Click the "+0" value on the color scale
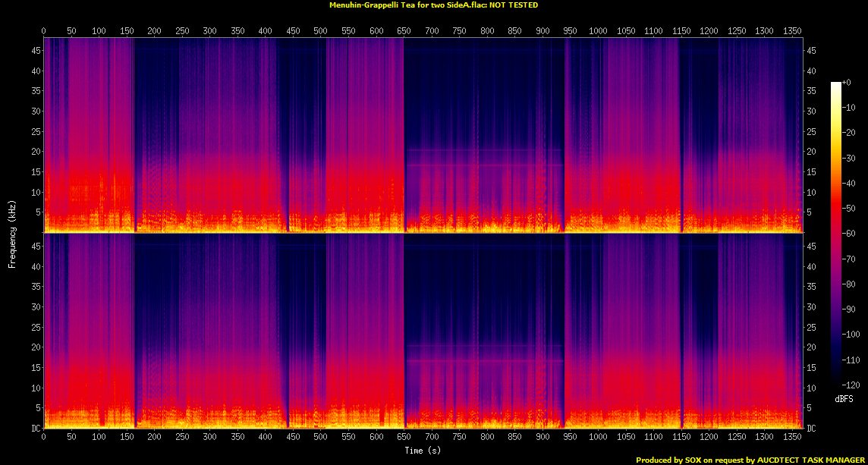The height and width of the screenshot is (465, 868). (846, 83)
